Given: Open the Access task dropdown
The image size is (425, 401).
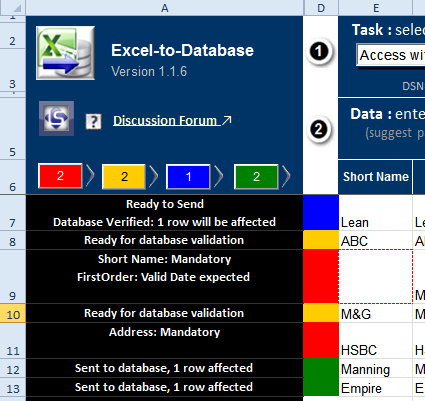Looking at the screenshot, I should [x=390, y=55].
